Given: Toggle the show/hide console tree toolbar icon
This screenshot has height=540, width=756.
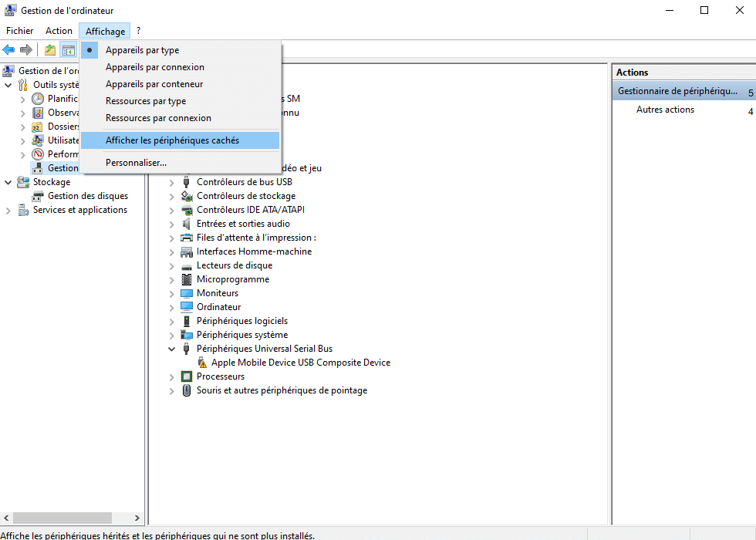Looking at the screenshot, I should click(x=69, y=50).
